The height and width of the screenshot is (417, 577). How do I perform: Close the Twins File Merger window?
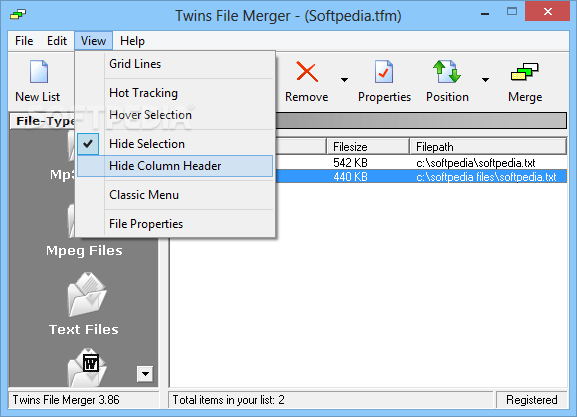coord(548,12)
